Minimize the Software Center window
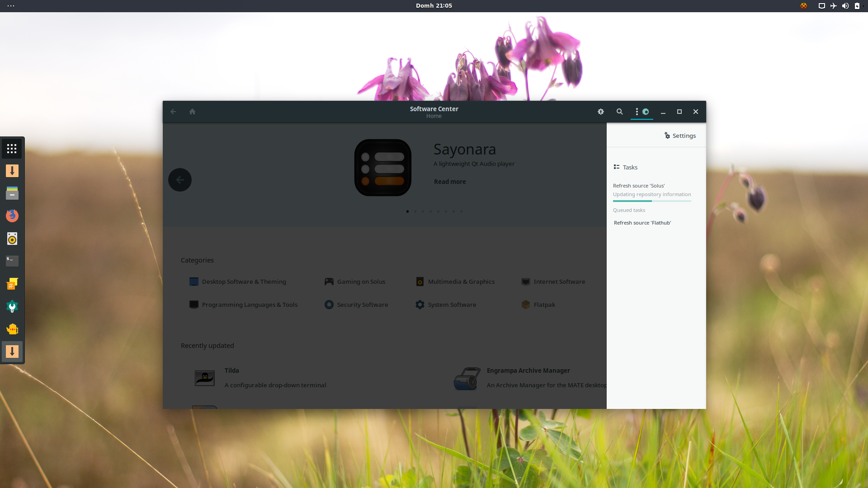Screen dimensions: 868x488 click(x=663, y=112)
